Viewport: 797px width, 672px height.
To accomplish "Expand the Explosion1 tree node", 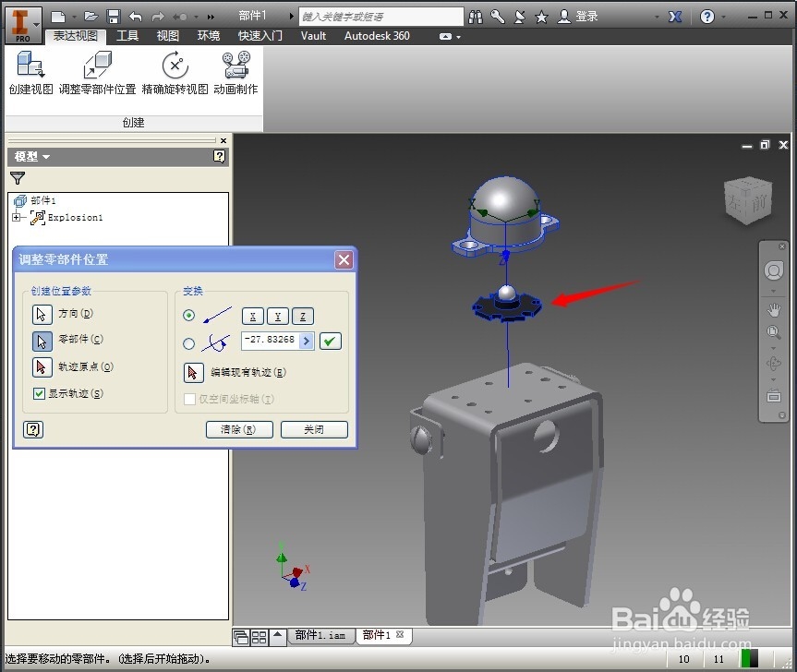I will (17, 218).
